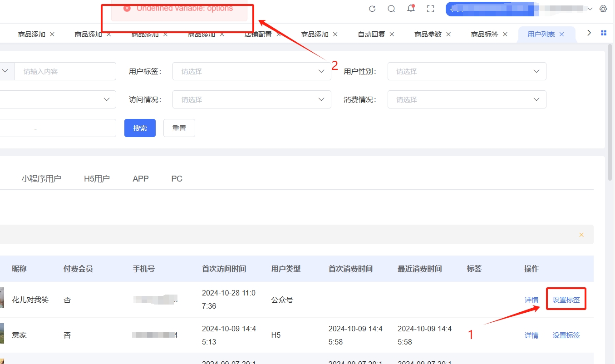Viewport: 615px width, 364px height.
Task: Click the Undefined variable: options error text
Action: coord(185,8)
